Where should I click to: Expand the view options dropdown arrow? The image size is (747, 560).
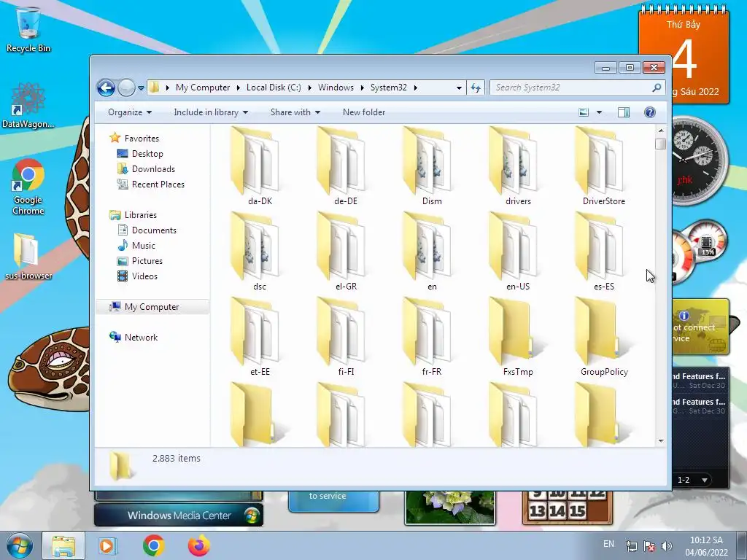tap(600, 112)
